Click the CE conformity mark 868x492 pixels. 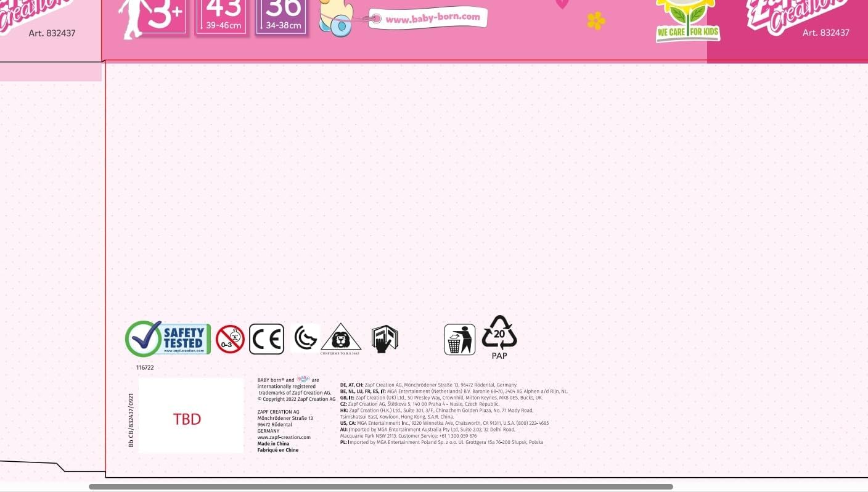click(x=266, y=339)
